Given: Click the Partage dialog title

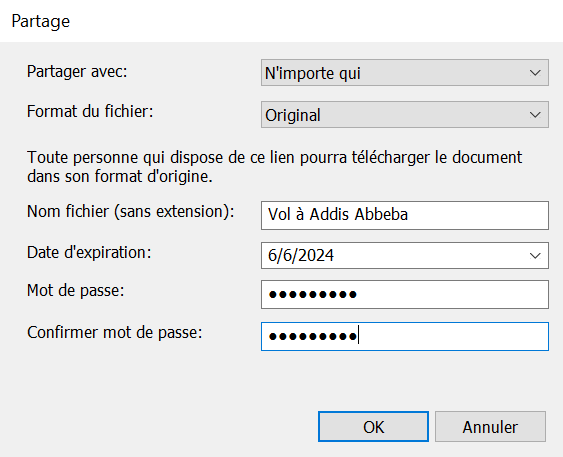Looking at the screenshot, I should [x=41, y=22].
